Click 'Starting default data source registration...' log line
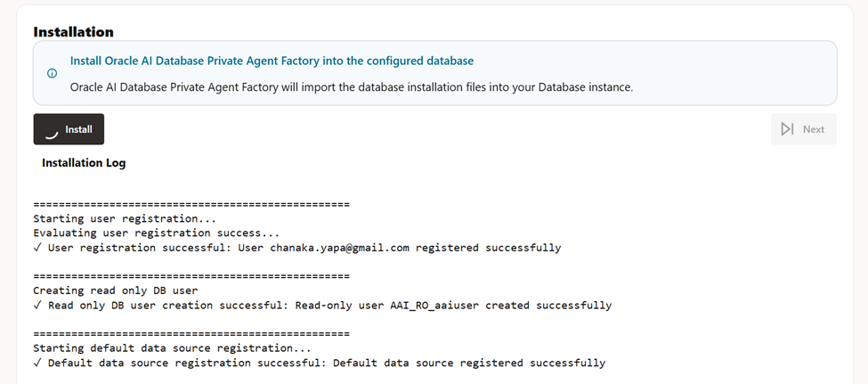The height and width of the screenshot is (384, 868). point(172,347)
